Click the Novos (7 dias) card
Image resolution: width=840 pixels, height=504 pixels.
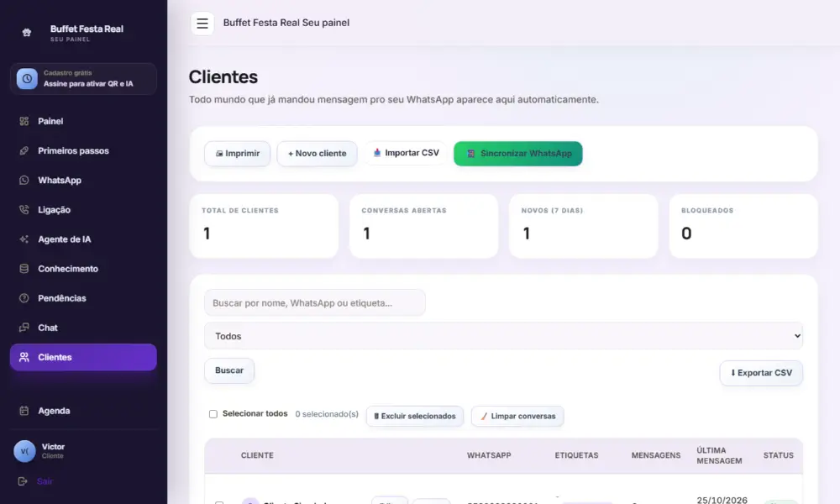coord(584,226)
